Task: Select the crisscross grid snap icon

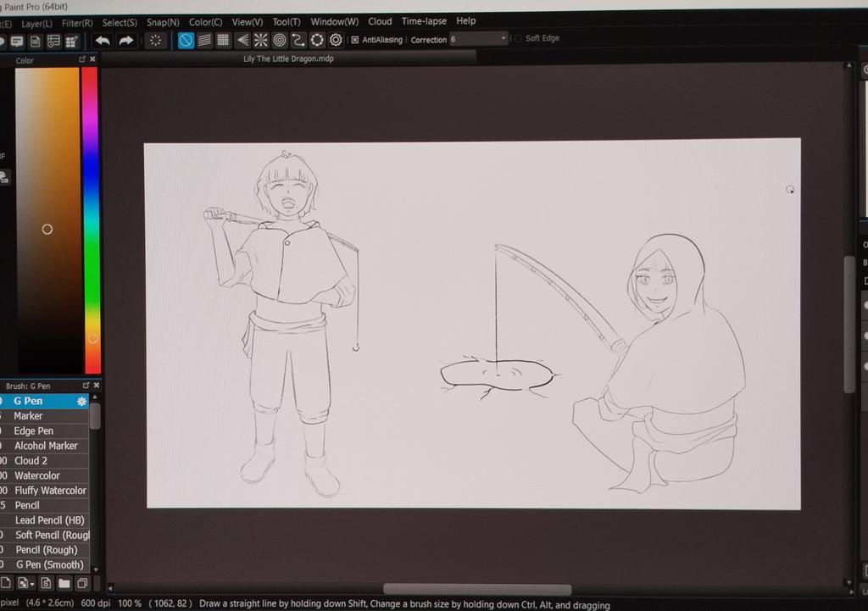Action: point(223,40)
